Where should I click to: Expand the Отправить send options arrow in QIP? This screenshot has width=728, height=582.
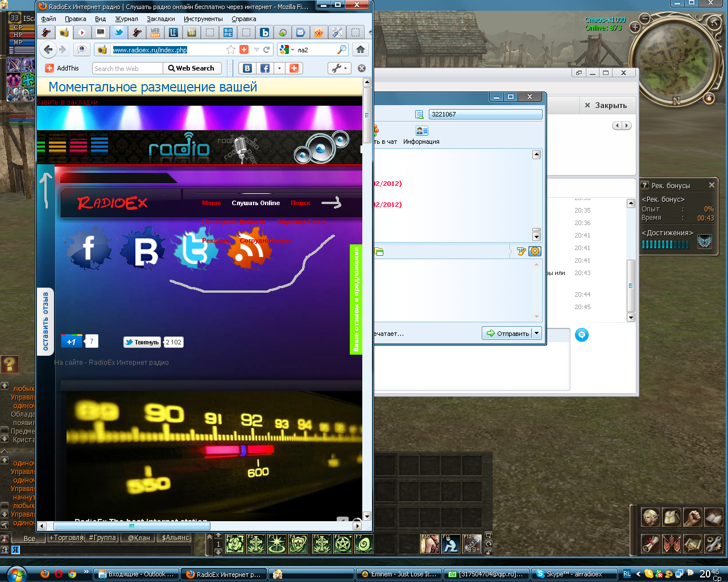[536, 333]
